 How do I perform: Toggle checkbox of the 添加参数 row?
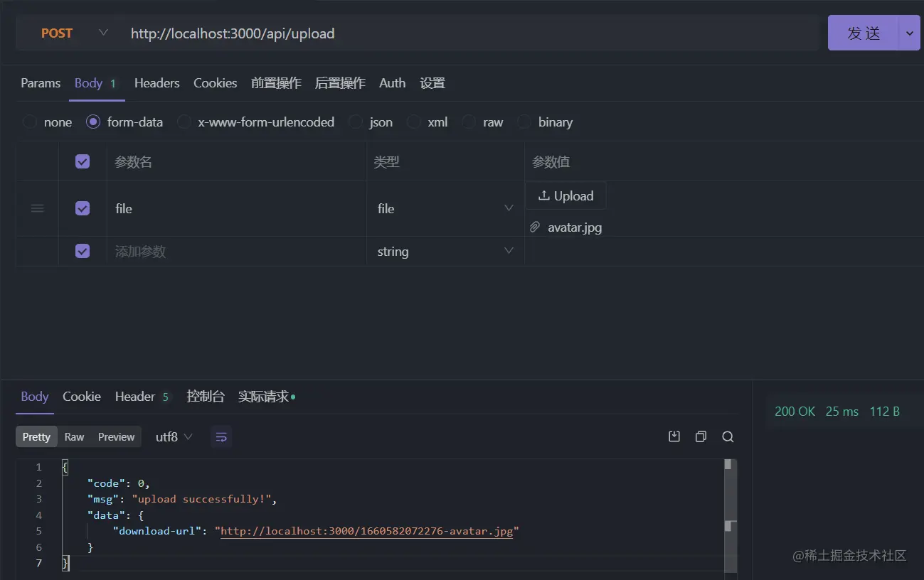pyautogui.click(x=83, y=251)
